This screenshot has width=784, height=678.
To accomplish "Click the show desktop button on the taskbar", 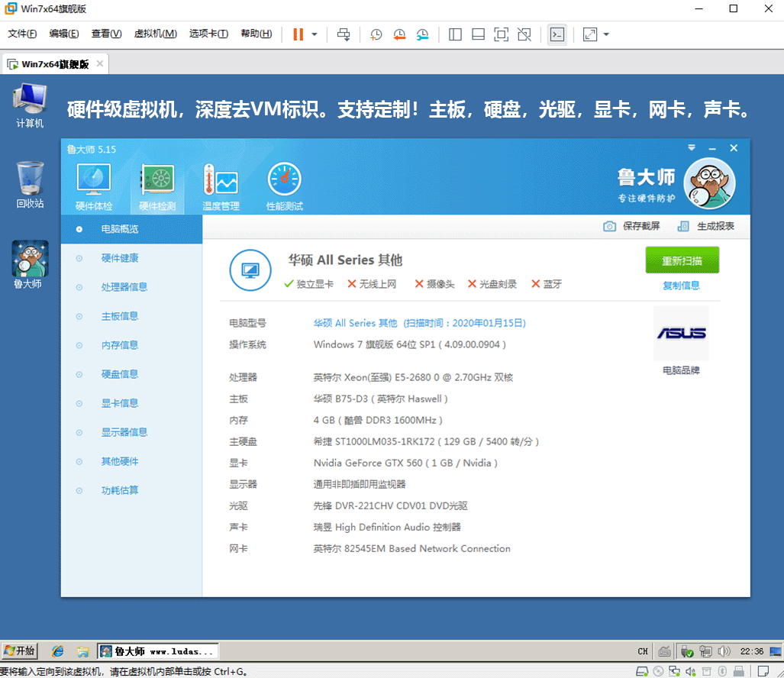I will (775, 651).
